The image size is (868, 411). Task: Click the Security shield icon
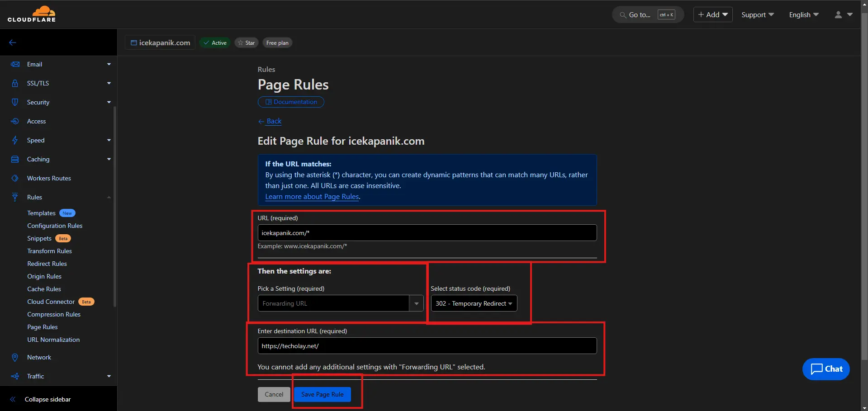pos(15,102)
